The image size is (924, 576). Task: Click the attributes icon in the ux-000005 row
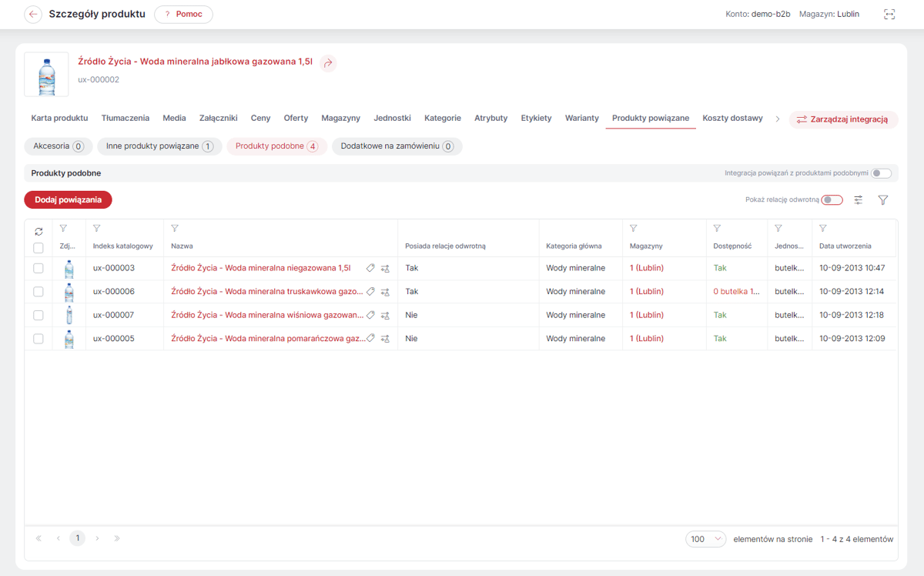coord(385,338)
